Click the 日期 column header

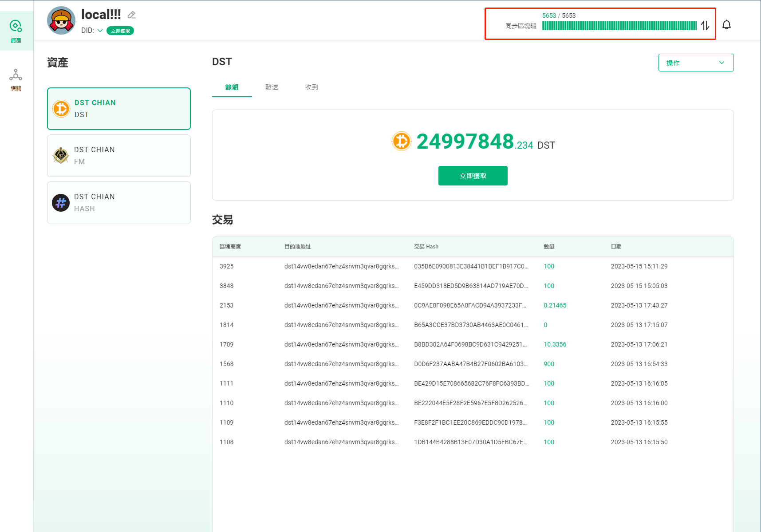click(616, 247)
